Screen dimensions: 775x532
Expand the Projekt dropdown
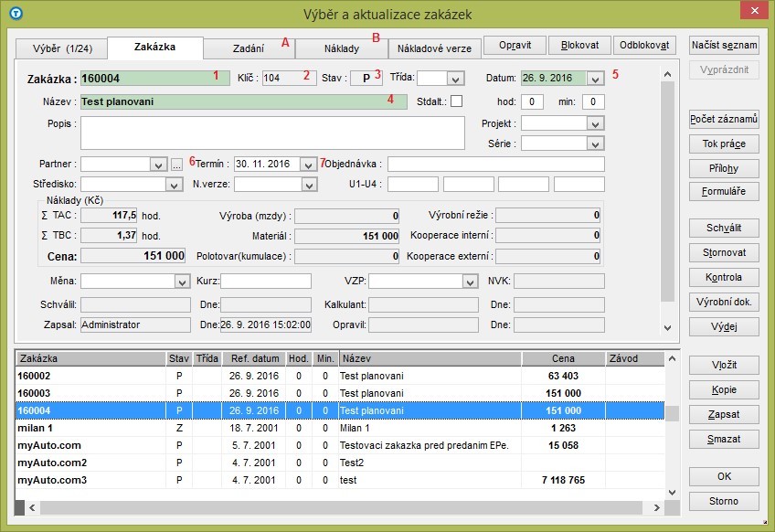[595, 123]
